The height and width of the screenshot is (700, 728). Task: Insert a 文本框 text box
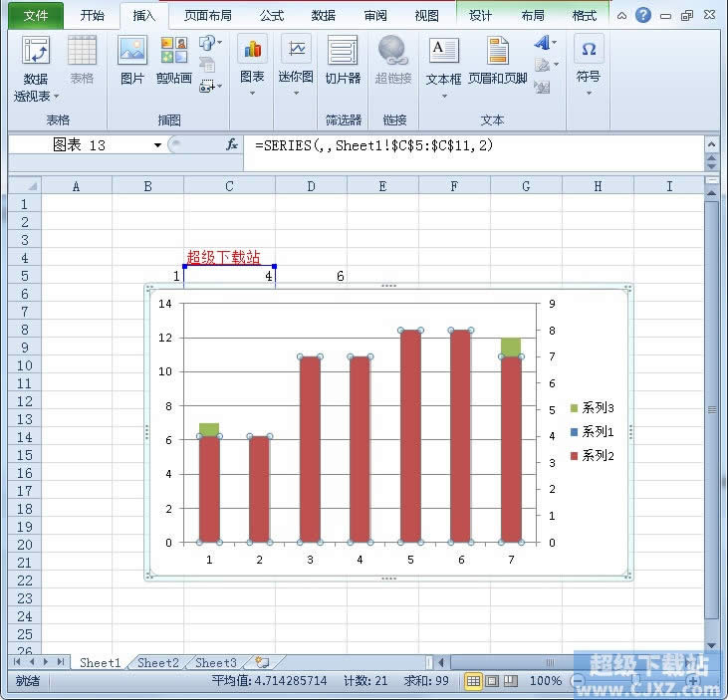click(443, 61)
